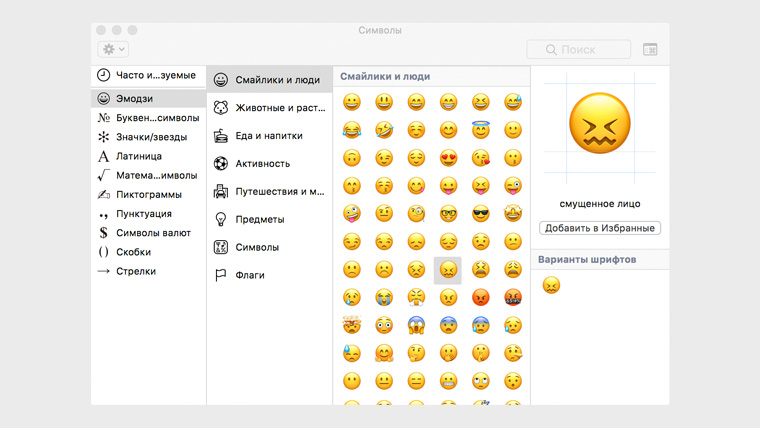This screenshot has height=428, width=760.
Task: Select the sunglasses face emoji
Action: tap(480, 214)
